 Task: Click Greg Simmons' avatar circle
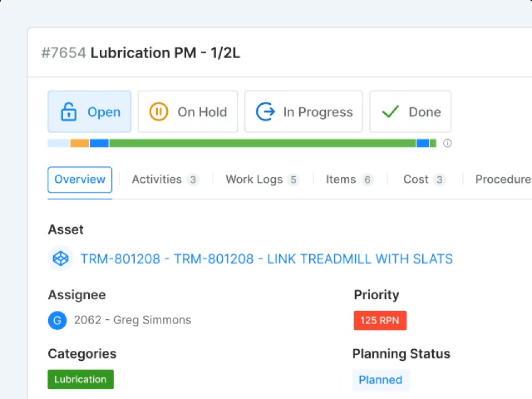coord(57,320)
